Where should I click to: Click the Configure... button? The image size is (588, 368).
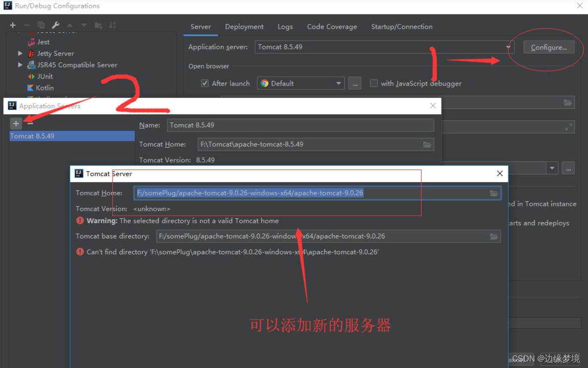click(x=549, y=47)
